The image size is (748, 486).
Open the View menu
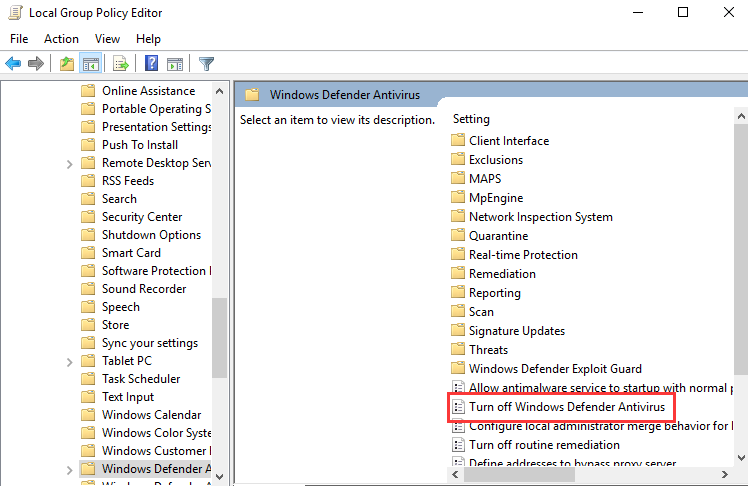click(x=107, y=39)
